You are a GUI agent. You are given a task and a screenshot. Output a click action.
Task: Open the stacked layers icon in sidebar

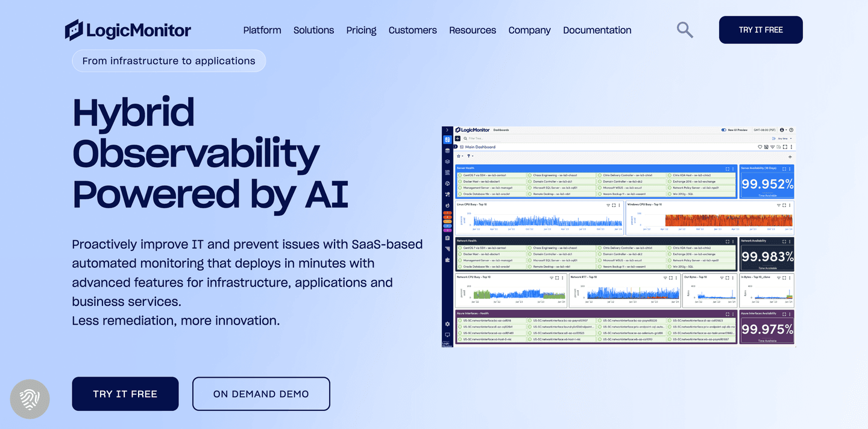point(447,162)
